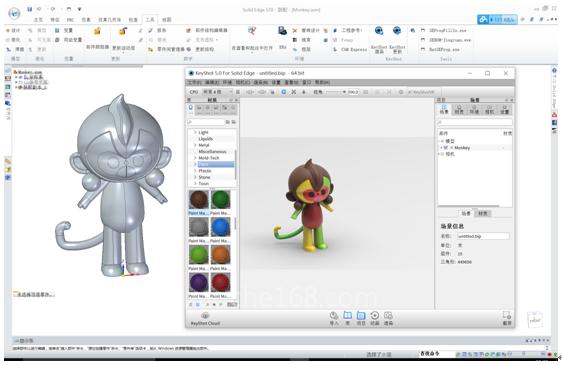Click the Import icon in KeyShot bottom toolbar
The width and height of the screenshot is (562, 365).
pos(334,318)
